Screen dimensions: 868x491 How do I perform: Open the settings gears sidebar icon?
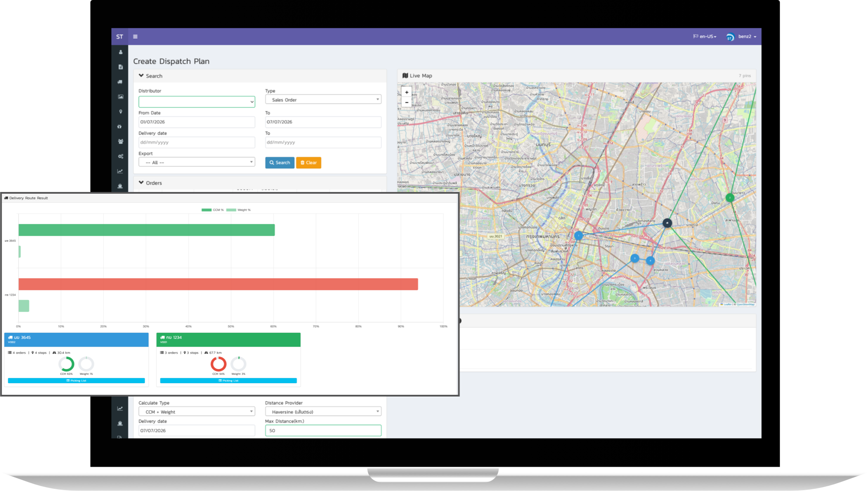121,156
